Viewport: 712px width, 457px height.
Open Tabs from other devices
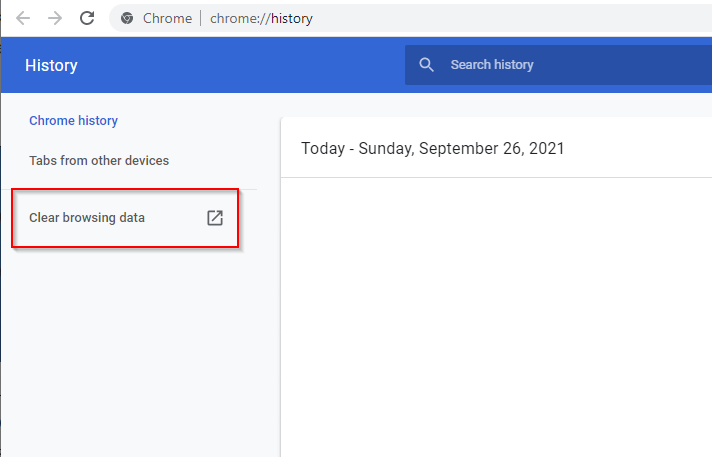pos(99,161)
